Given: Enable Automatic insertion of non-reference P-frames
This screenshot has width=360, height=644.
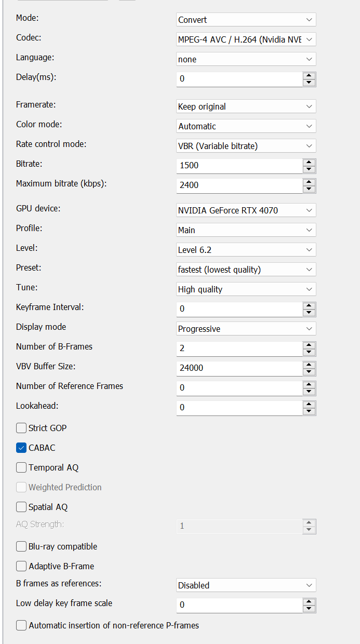Looking at the screenshot, I should pyautogui.click(x=21, y=625).
